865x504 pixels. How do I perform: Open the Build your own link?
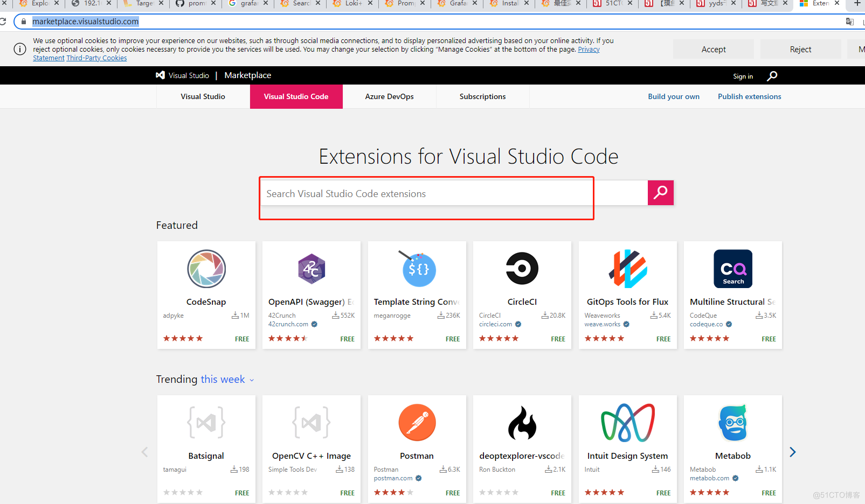click(674, 97)
